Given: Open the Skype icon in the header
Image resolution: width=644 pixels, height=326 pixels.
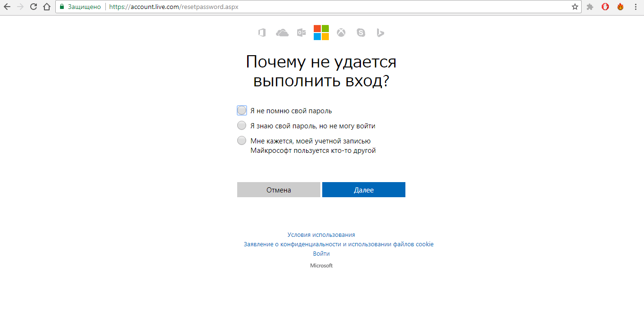Looking at the screenshot, I should pyautogui.click(x=361, y=33).
